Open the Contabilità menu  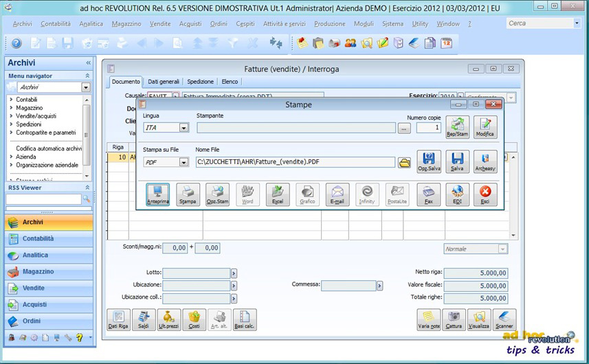click(x=56, y=23)
